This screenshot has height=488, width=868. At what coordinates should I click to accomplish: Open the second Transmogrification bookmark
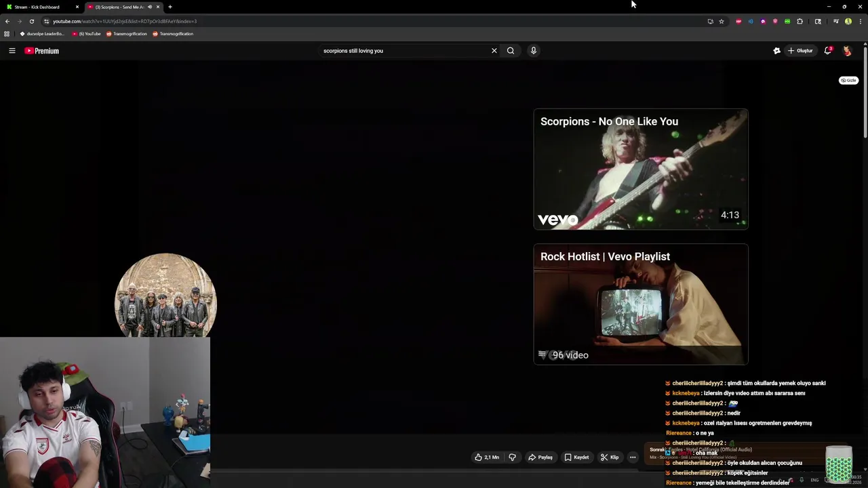click(173, 34)
